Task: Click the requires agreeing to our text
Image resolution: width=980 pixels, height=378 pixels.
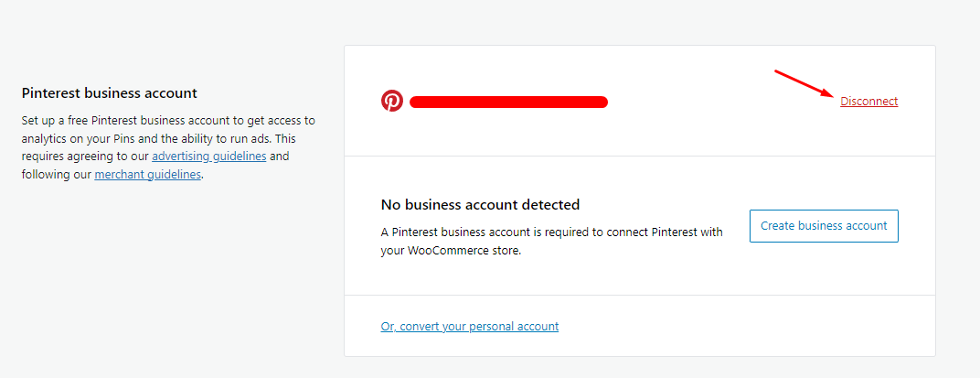Action: (x=85, y=156)
